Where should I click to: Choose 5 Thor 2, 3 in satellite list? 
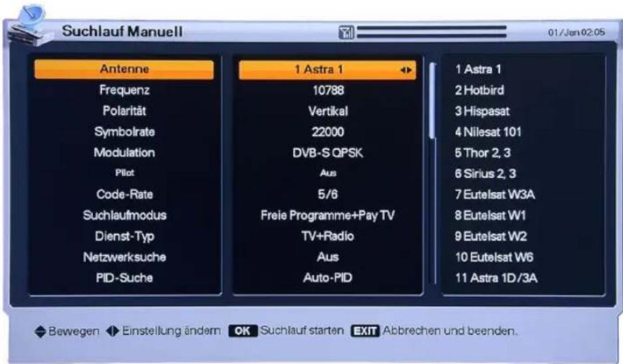482,153
